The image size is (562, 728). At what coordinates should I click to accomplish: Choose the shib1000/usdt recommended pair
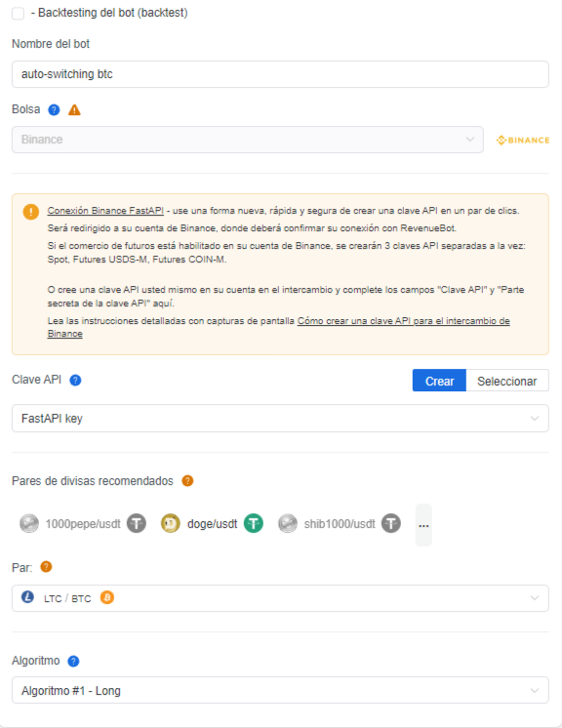[340, 524]
